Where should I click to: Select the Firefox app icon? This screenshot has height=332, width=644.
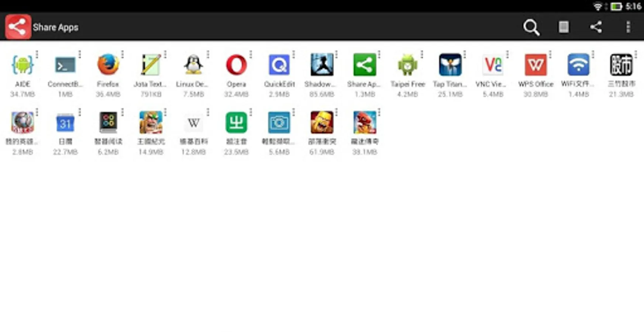point(108,65)
